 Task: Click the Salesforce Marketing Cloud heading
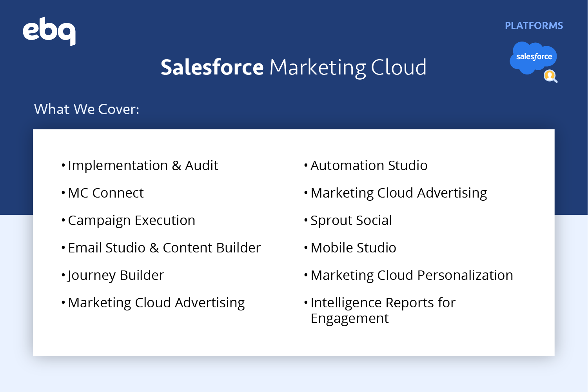click(x=294, y=67)
